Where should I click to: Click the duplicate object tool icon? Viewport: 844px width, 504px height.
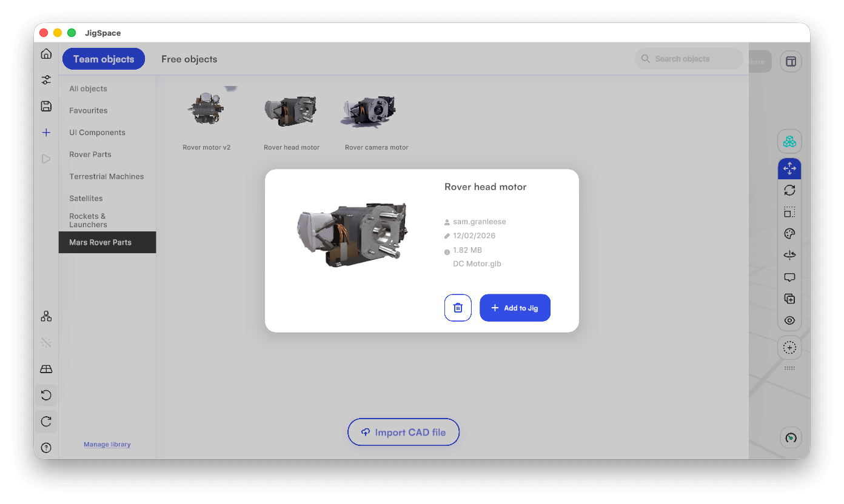pyautogui.click(x=789, y=299)
